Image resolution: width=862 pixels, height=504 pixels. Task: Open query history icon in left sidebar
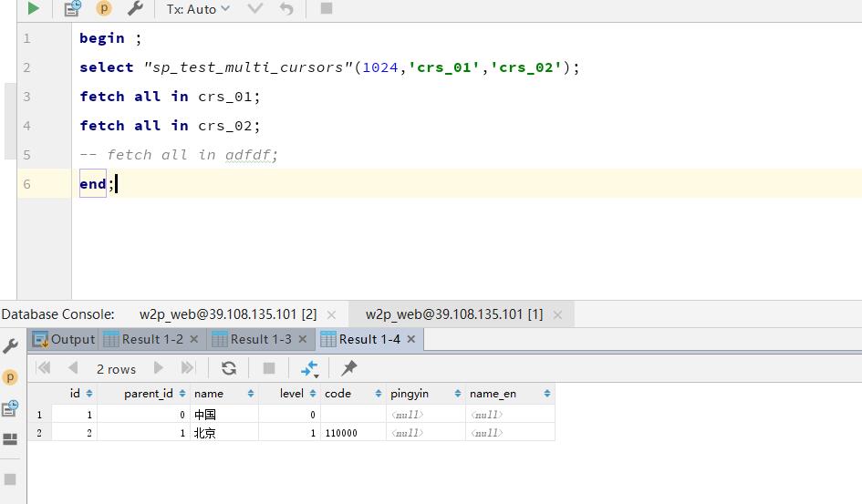10,408
